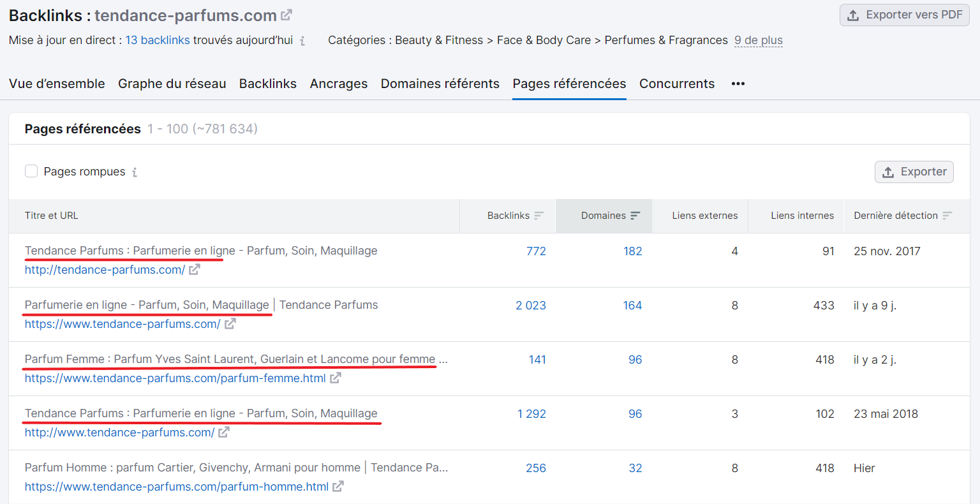
Task: Open the '13 backlinks' link
Action: [x=158, y=40]
